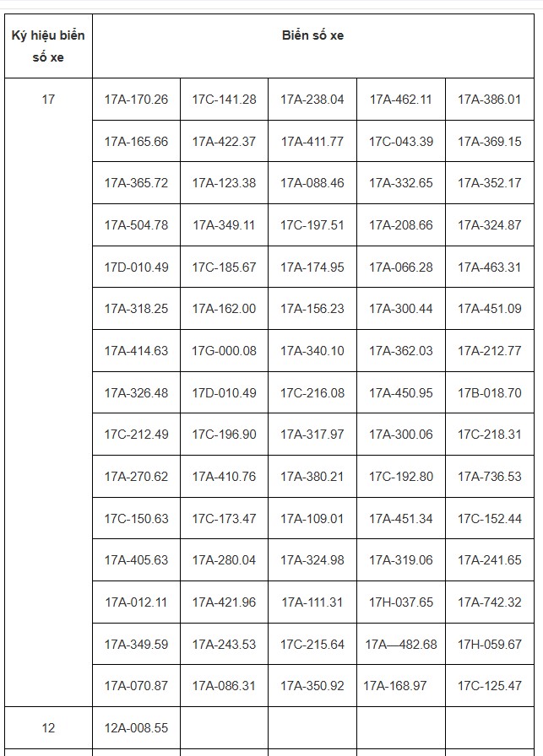Select the 'Ký hiệu biển số xe' header cell
This screenshot has width=543, height=756.
[x=48, y=46]
